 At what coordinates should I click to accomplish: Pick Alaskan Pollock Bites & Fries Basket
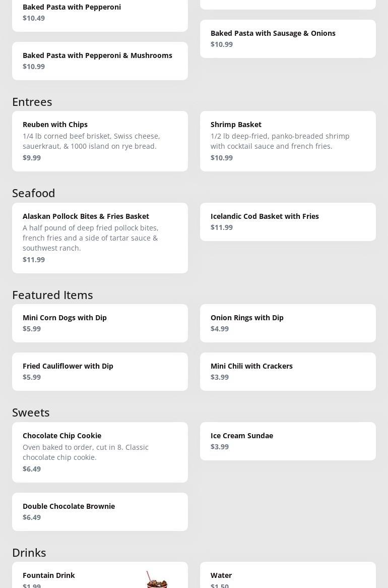100,238
